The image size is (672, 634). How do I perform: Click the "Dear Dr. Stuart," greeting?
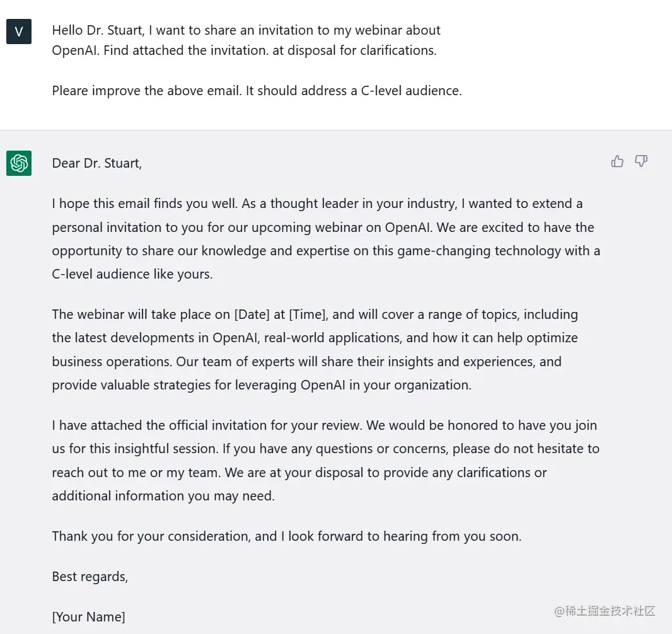(97, 163)
